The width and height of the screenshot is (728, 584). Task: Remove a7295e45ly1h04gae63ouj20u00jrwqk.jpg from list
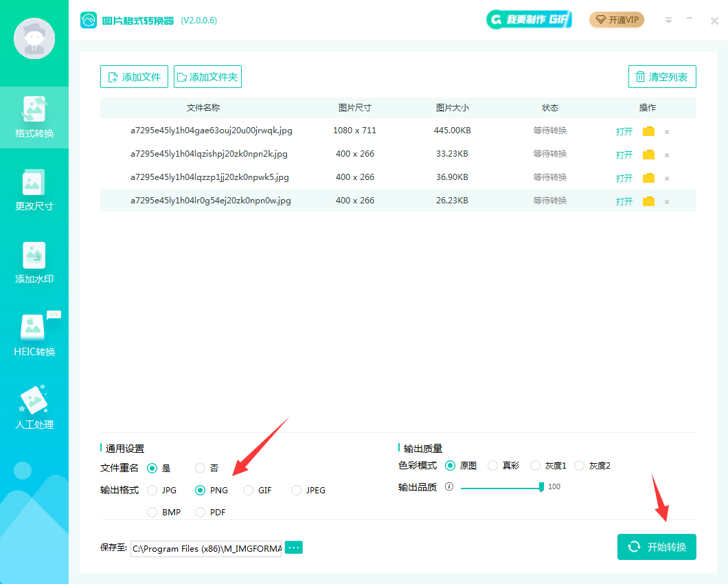click(667, 132)
